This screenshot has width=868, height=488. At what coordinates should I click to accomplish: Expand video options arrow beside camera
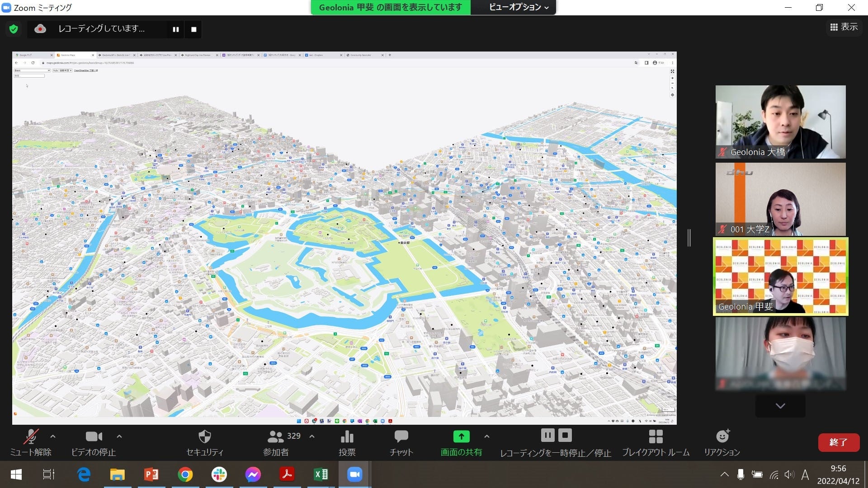click(x=119, y=436)
